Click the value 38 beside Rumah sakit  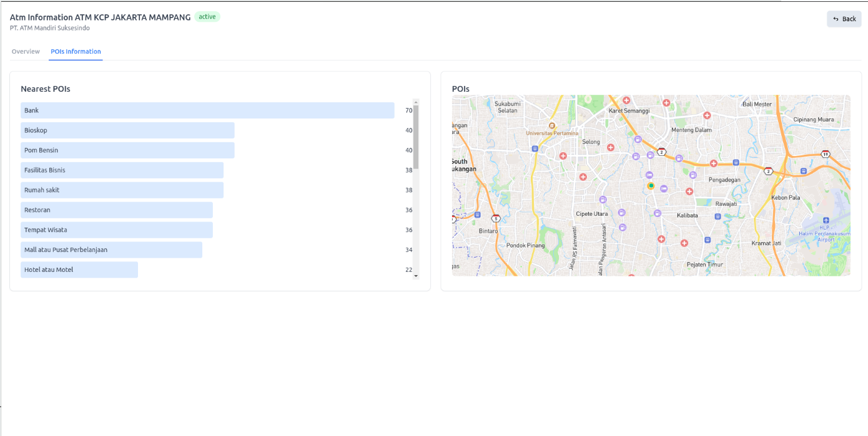[x=409, y=190]
